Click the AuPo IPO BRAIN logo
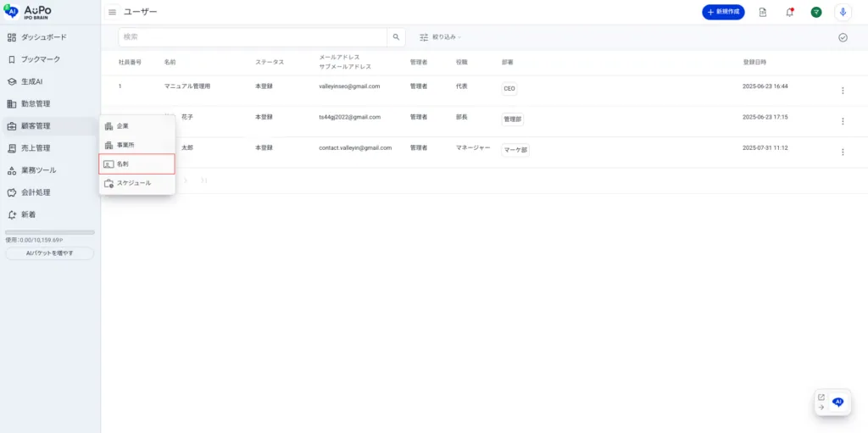The width and height of the screenshot is (868, 433). [x=28, y=12]
